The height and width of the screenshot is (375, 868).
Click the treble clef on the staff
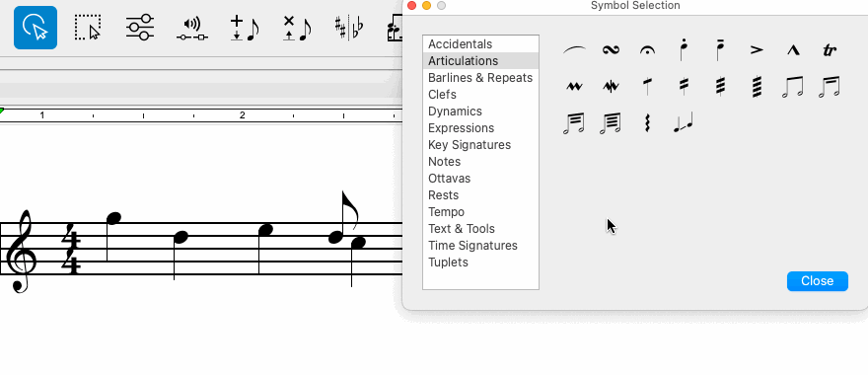[x=21, y=251]
